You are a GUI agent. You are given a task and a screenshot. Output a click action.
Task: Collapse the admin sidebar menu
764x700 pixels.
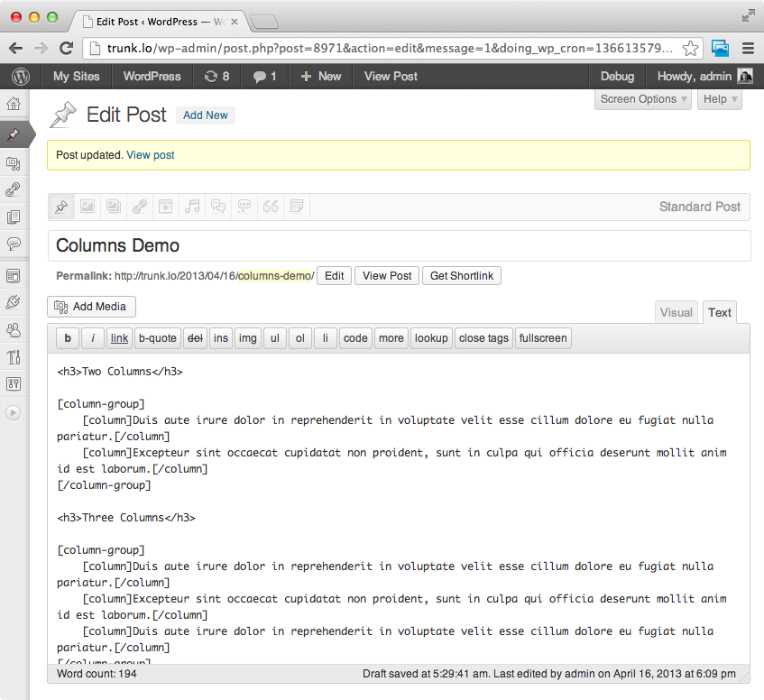(14, 412)
